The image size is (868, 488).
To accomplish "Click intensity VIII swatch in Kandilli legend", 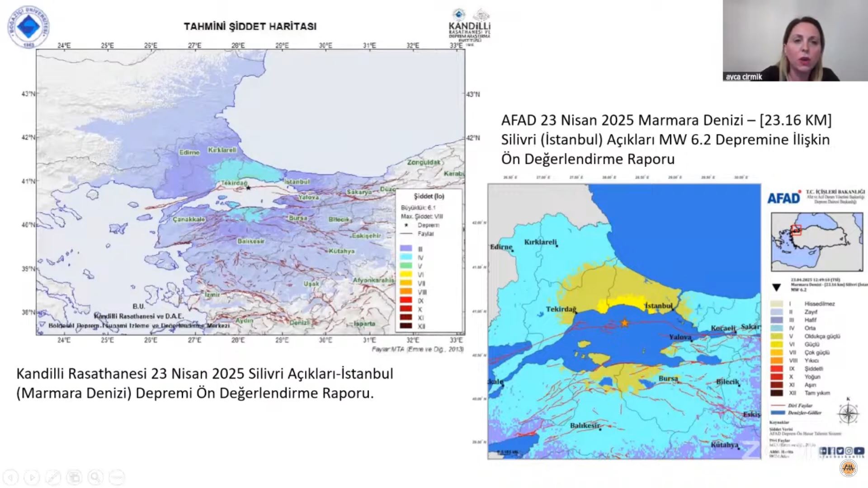I will coord(406,292).
